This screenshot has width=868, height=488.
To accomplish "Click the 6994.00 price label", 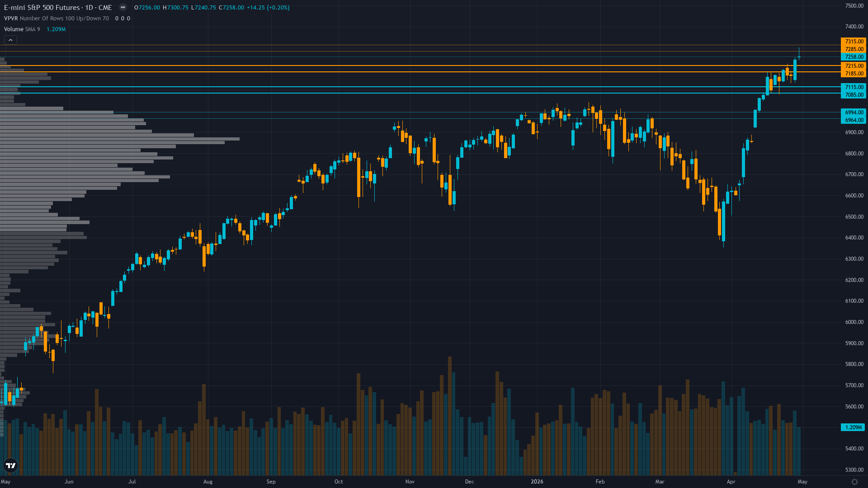I will point(854,113).
